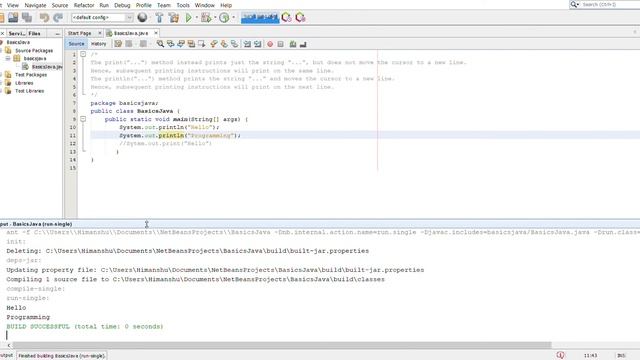Click the green Run Project arrow
The height and width of the screenshot is (360, 640).
189,18
